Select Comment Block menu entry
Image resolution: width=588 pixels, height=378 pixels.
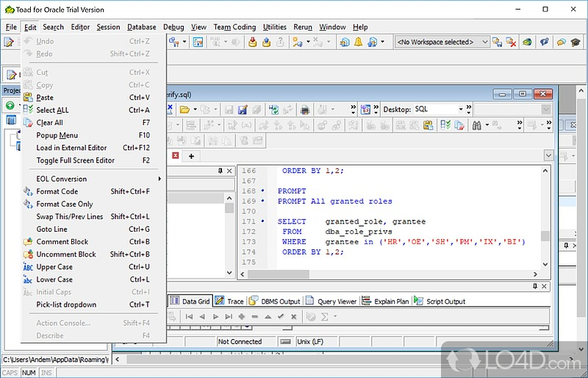[x=62, y=242]
